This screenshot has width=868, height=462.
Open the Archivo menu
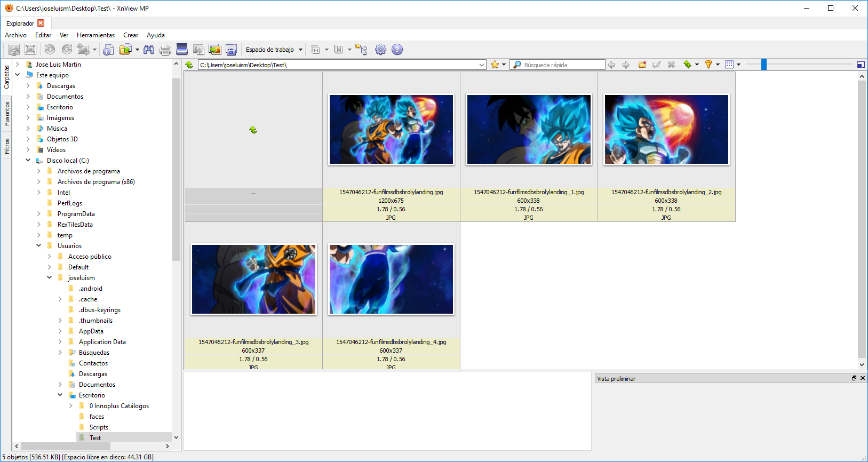coord(15,35)
